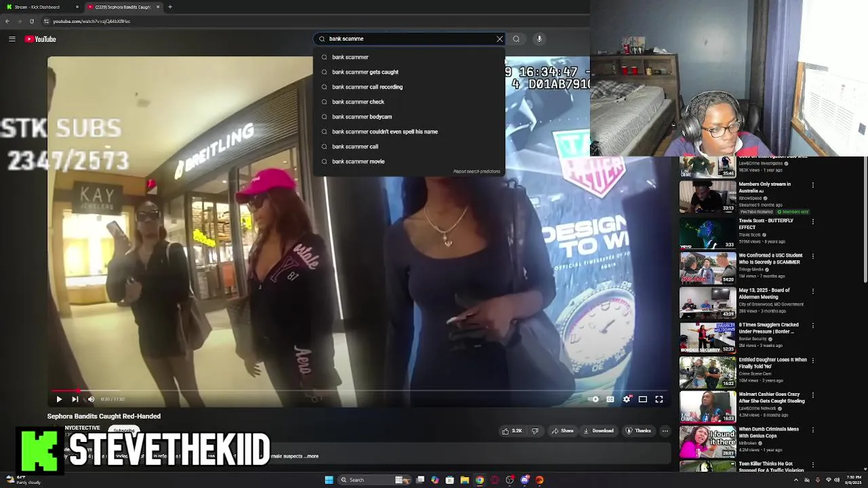Viewport: 868px width, 488px height.
Task: Close the Kick Dashboard tab
Action: [77, 7]
